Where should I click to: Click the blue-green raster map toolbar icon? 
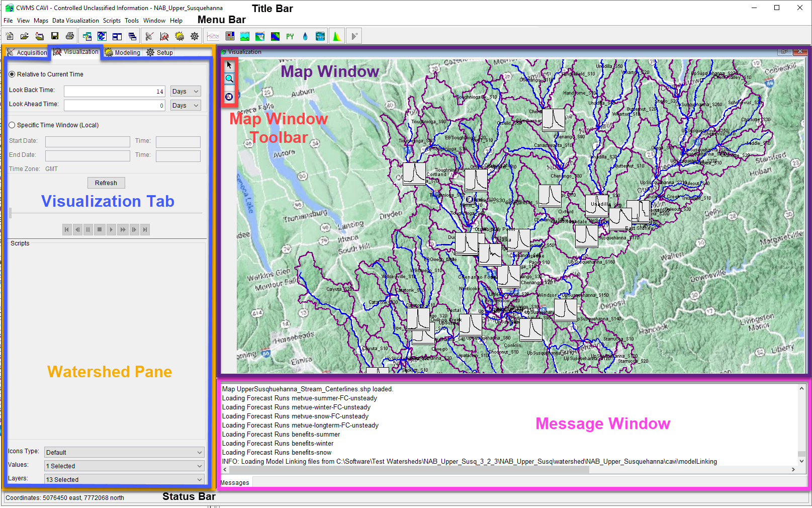(x=275, y=36)
